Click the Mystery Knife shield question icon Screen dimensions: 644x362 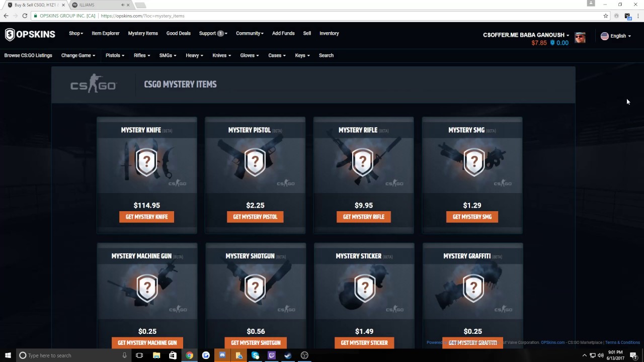146,161
